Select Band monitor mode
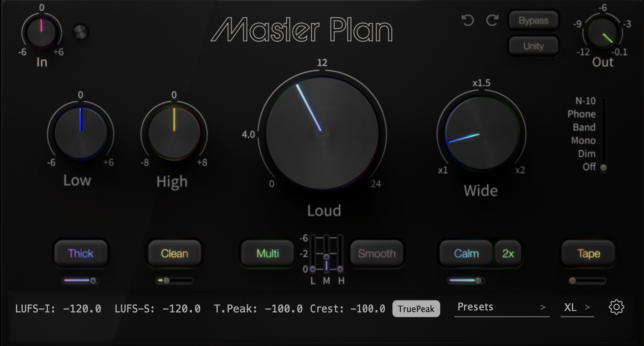This screenshot has height=346, width=644. 584,127
